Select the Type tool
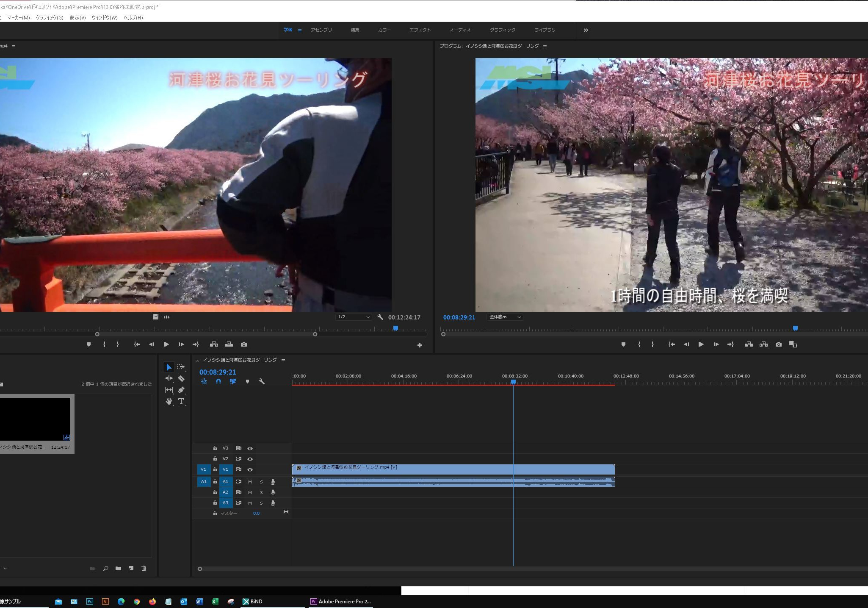The width and height of the screenshot is (868, 608). pos(181,401)
